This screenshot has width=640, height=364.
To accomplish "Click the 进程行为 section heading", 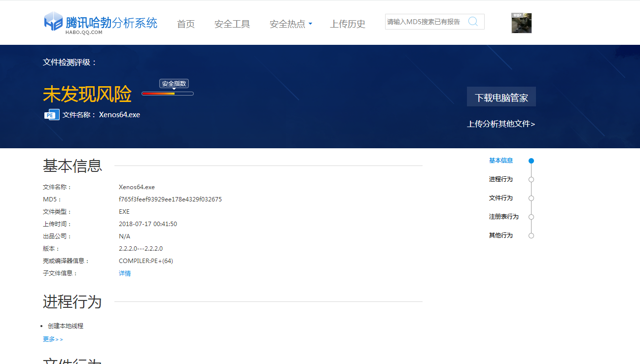I will click(x=72, y=301).
